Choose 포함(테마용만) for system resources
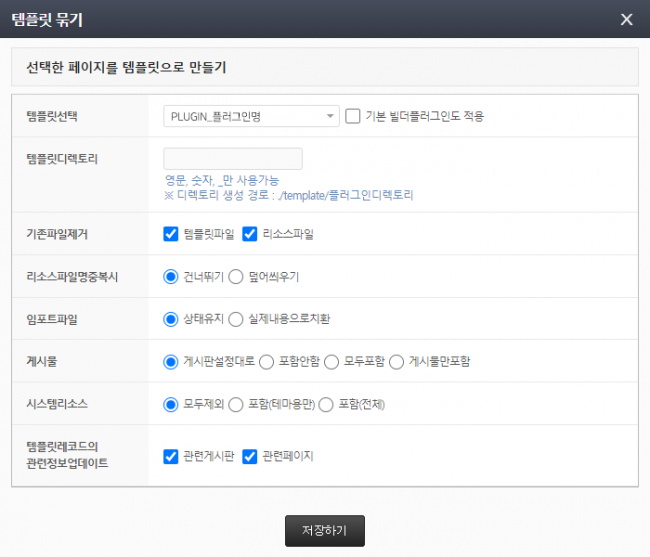This screenshot has width=650, height=557. [x=237, y=404]
